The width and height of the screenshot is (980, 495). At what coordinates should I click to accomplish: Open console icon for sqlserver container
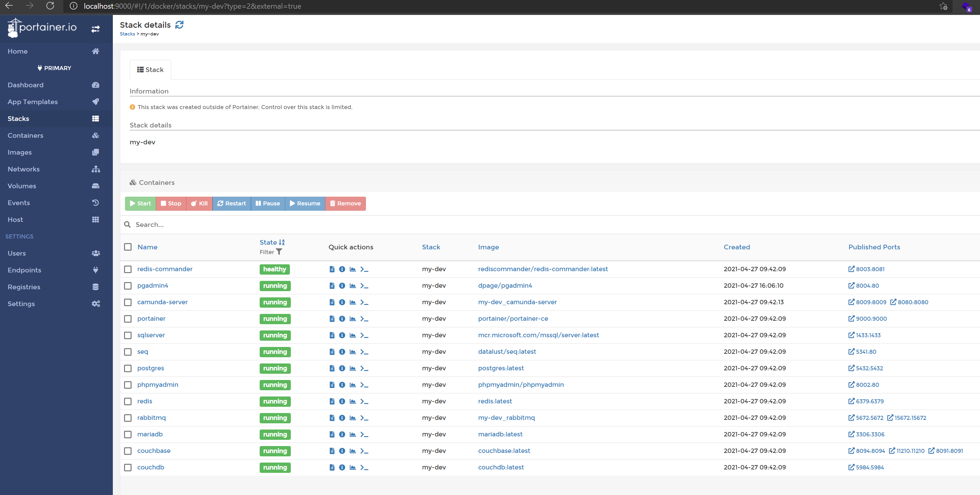(364, 335)
